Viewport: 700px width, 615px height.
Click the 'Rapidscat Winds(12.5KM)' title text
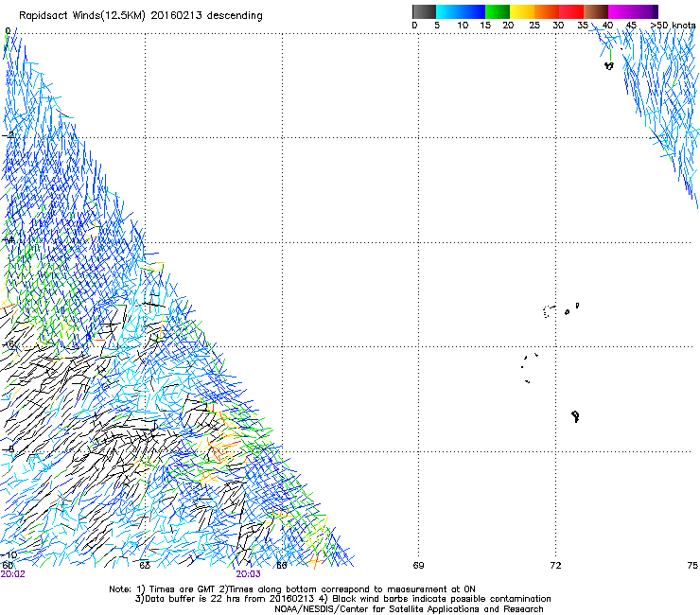click(82, 16)
